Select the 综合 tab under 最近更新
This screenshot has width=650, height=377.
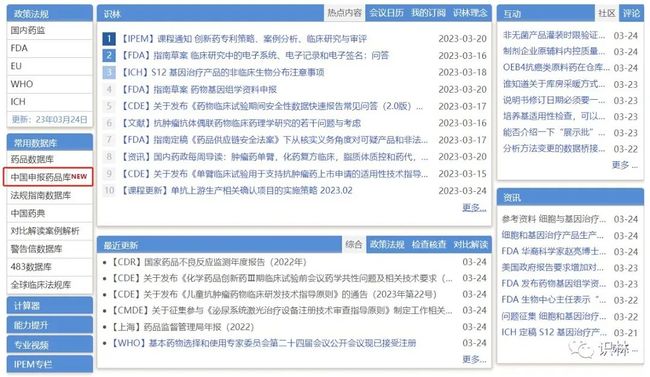pyautogui.click(x=354, y=245)
